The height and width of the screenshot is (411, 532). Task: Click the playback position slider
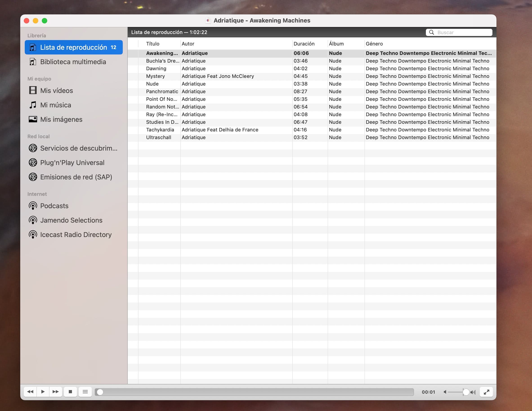[254, 392]
